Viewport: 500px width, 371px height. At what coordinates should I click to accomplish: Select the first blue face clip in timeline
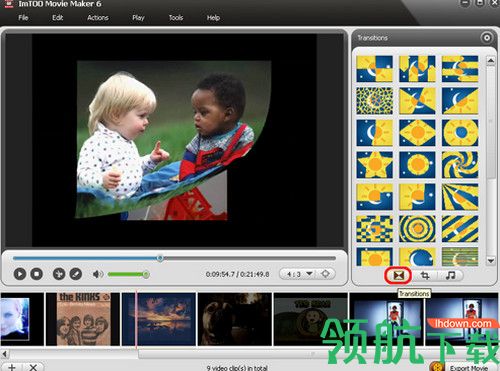22,319
